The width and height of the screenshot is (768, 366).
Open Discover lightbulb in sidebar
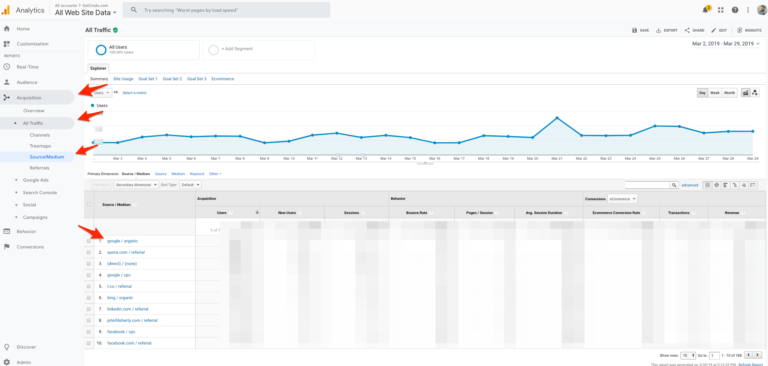point(7,347)
